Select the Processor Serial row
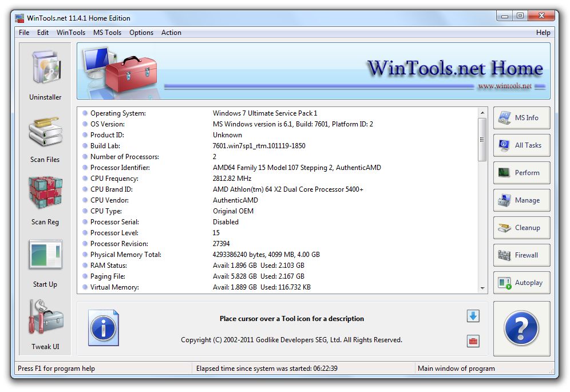Viewport: 570px width, 392px height. click(x=278, y=222)
